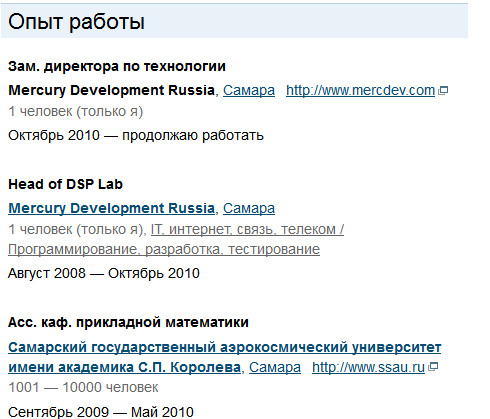Select the Зам. директора по технологии title
The image size is (490, 419).
point(117,66)
